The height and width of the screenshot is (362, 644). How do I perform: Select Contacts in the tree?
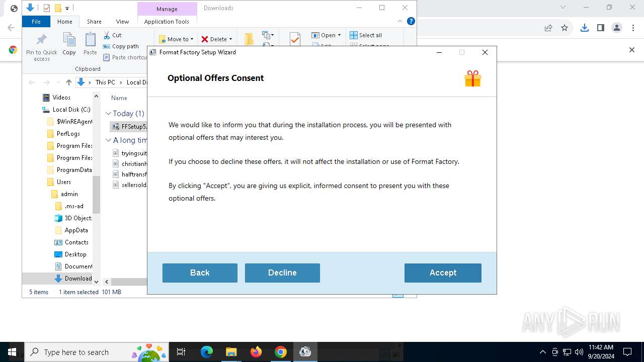point(72,242)
